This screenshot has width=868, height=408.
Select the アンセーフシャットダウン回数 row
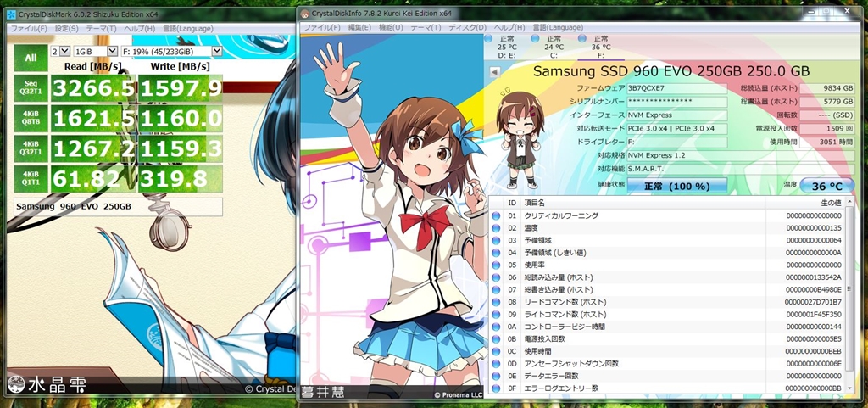(667, 364)
